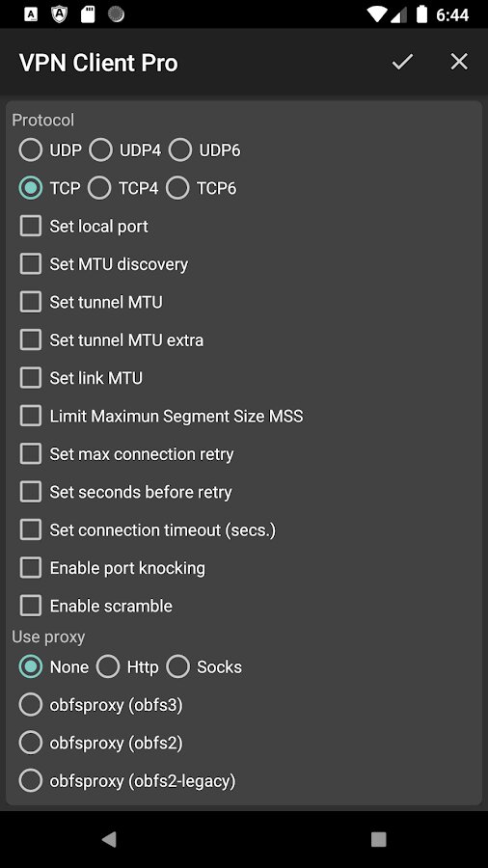Tap the Wi-Fi signal status icon

tap(377, 14)
